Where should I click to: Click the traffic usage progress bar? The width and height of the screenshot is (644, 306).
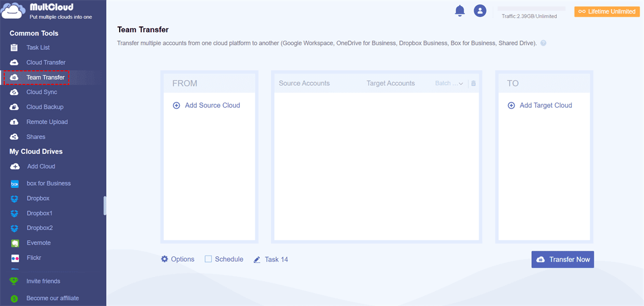tap(531, 9)
